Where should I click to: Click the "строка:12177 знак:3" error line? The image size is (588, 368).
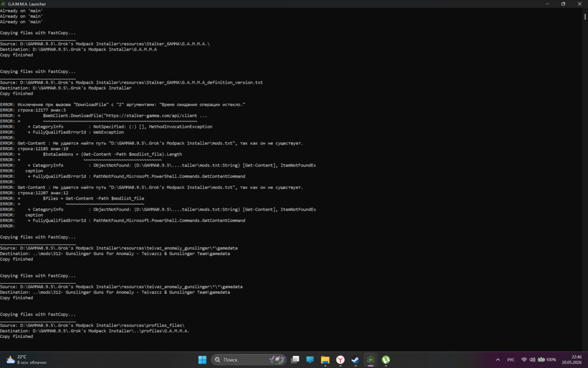pos(33,111)
